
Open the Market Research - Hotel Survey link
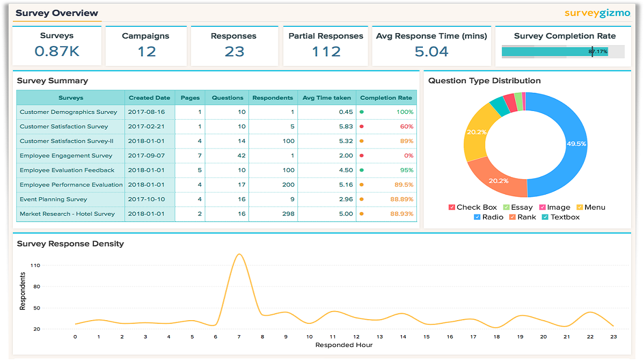point(68,213)
